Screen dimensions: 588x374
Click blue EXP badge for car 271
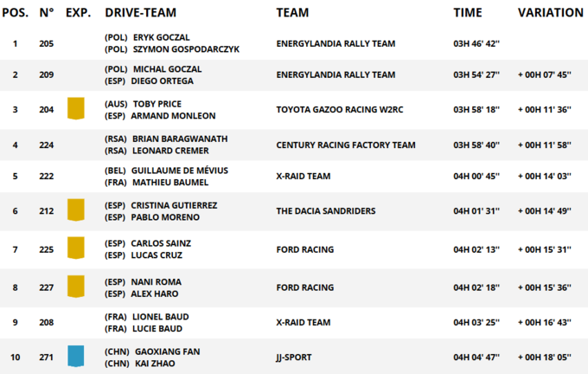76,357
